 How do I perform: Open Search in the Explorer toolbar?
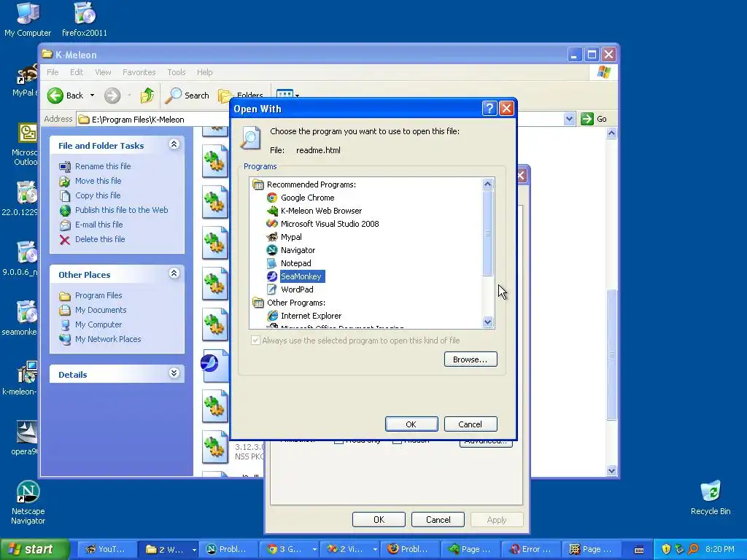pyautogui.click(x=187, y=96)
